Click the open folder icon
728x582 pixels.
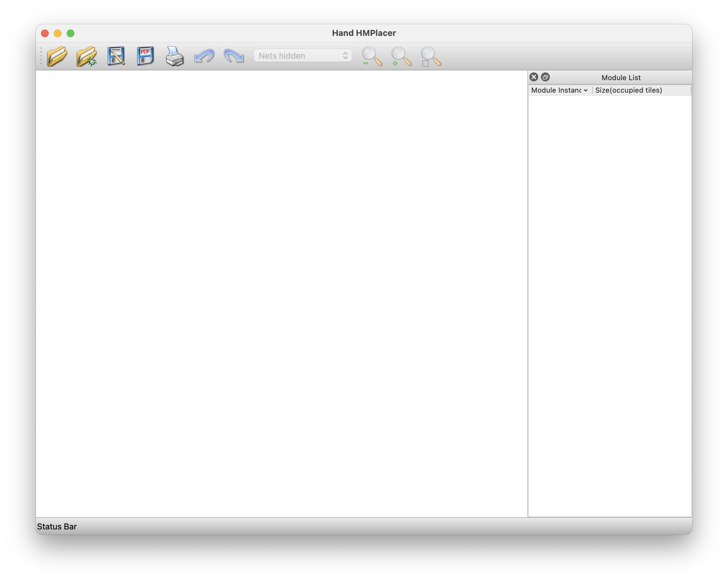[x=57, y=56]
